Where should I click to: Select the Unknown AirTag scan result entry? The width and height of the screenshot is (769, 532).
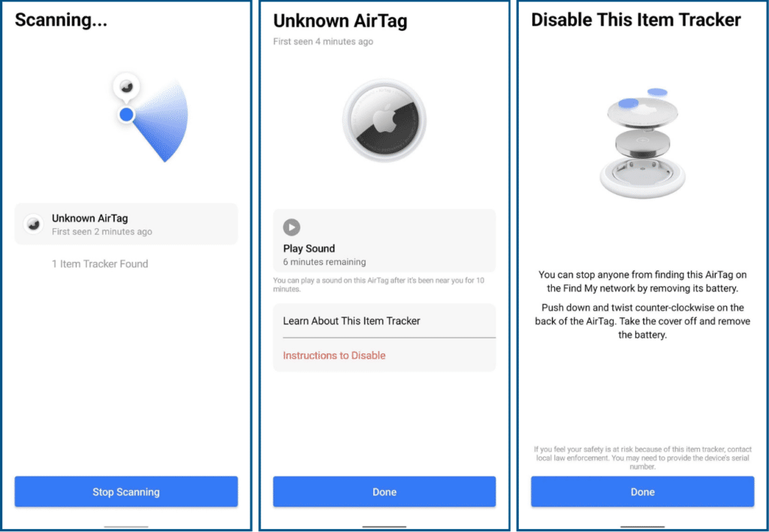pos(125,224)
